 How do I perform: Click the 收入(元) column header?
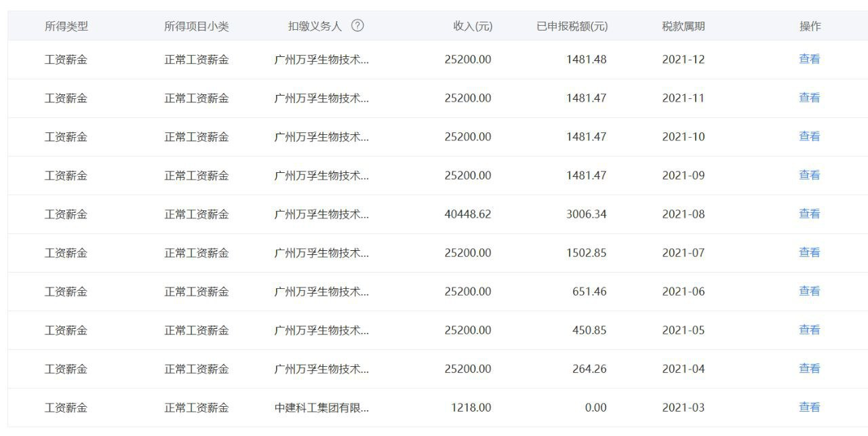(473, 26)
